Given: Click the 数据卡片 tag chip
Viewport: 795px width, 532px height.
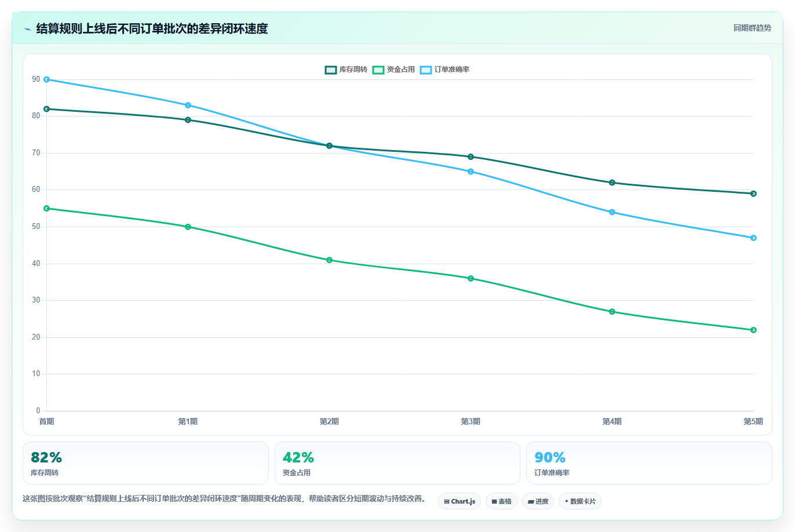Looking at the screenshot, I should (x=580, y=501).
